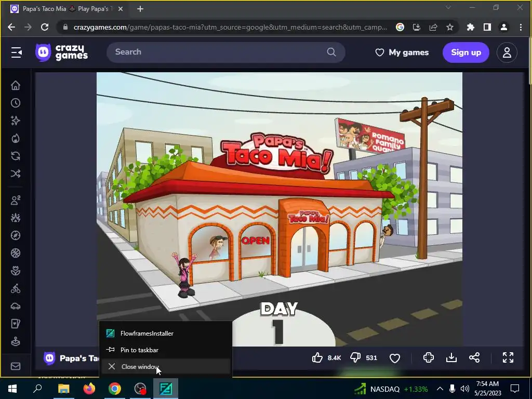532x399 pixels.
Task: Bookmark this page with star icon
Action: (450, 27)
